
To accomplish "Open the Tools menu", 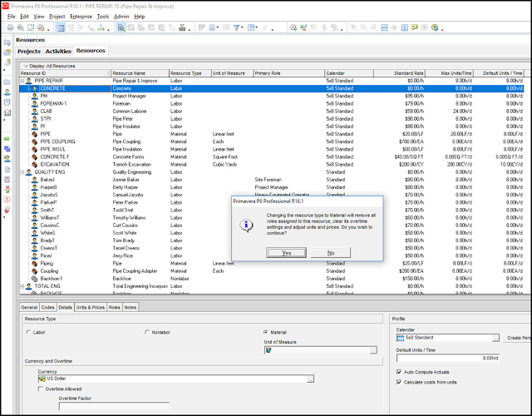I will tap(103, 17).
